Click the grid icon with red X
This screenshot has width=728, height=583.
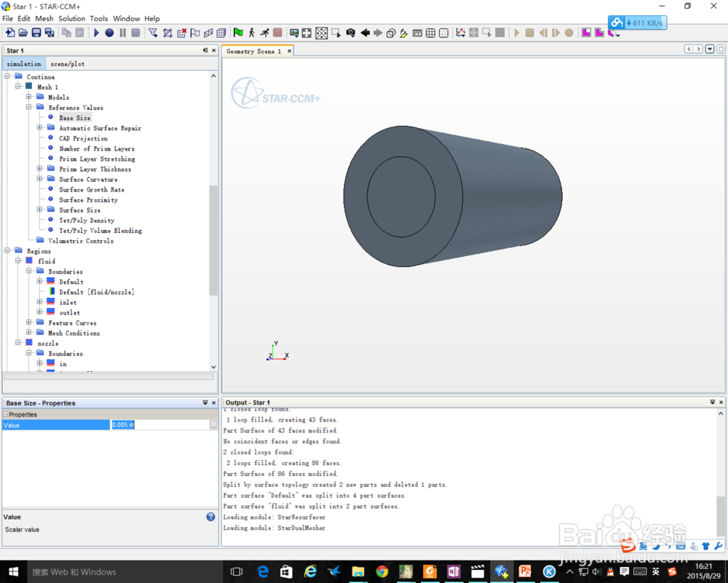[x=181, y=33]
